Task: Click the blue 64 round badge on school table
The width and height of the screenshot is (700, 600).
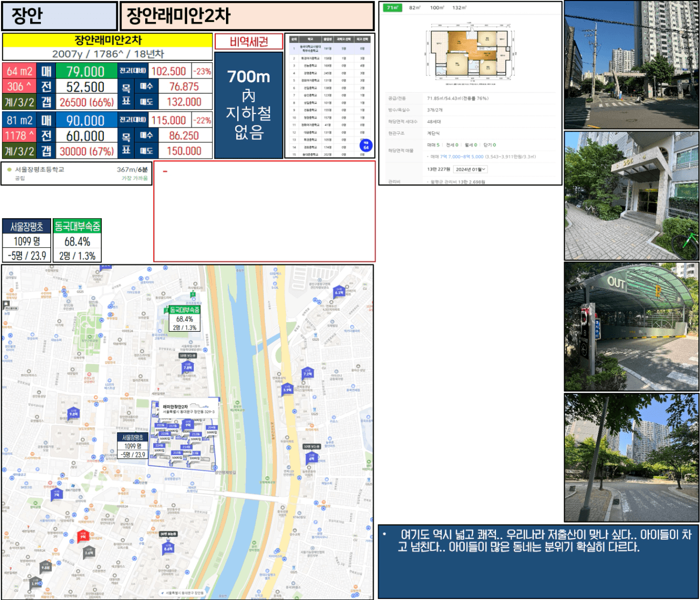Action: [366, 145]
